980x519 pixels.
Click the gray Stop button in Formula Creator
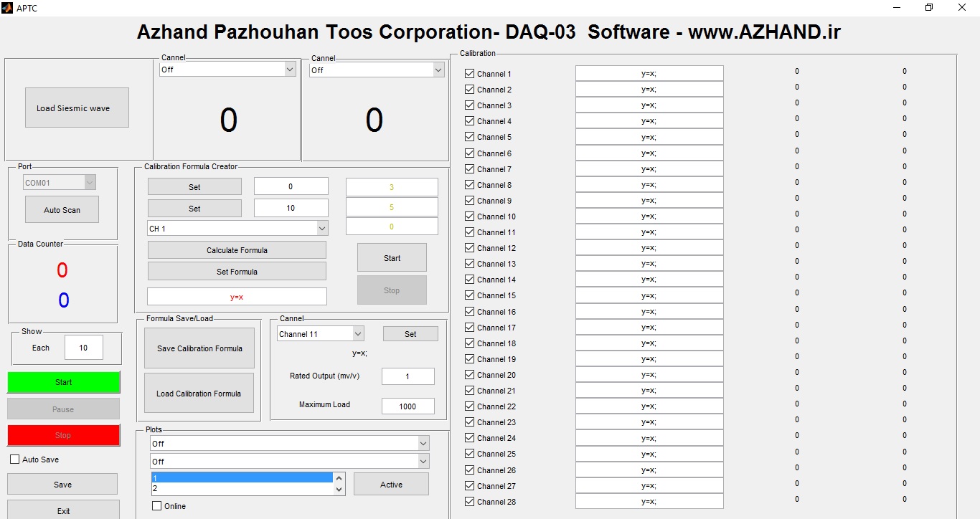(392, 290)
